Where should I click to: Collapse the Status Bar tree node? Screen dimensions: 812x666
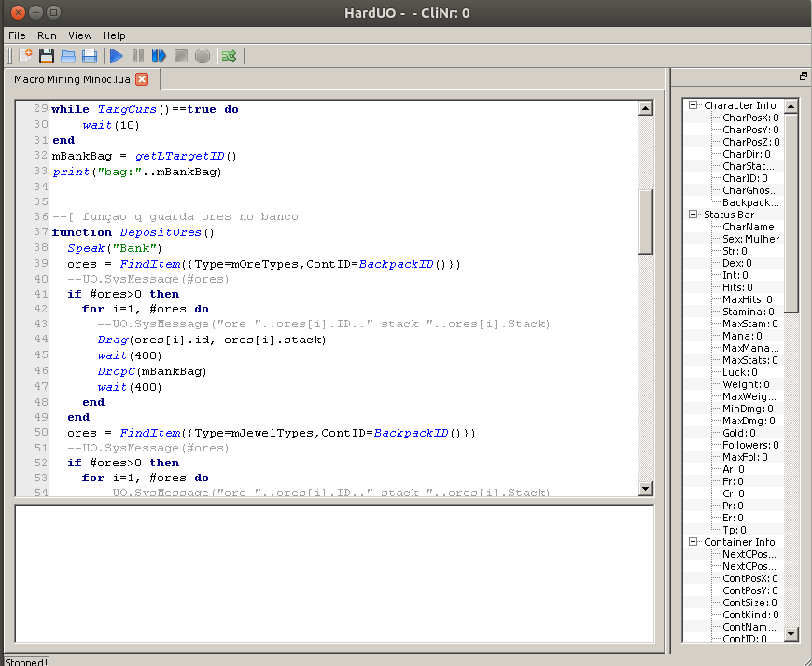[693, 215]
